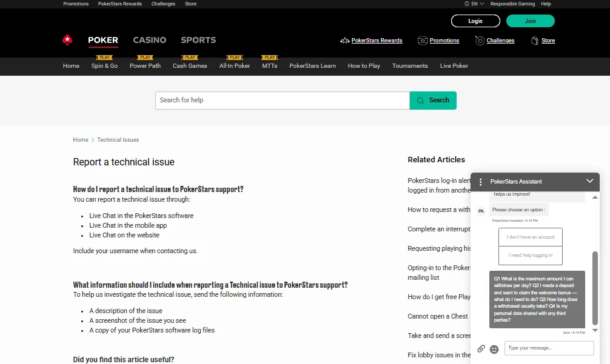Viewport: 610px width, 364px height.
Task: Click the attachment paperclip icon in chat
Action: point(481,348)
